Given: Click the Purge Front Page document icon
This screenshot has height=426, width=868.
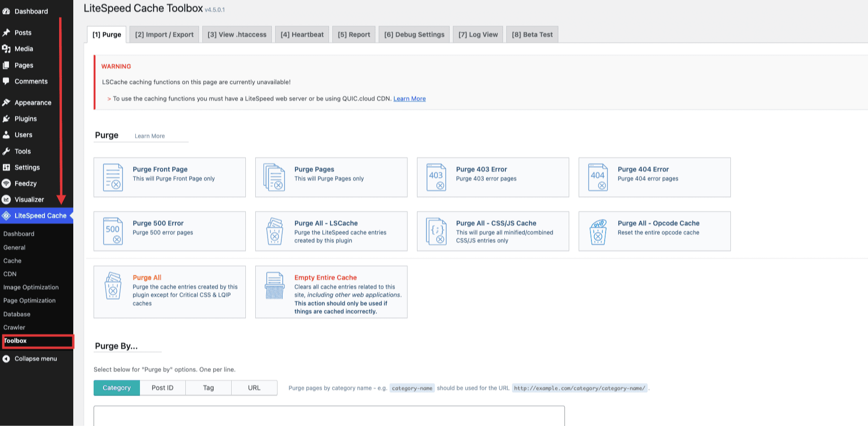Looking at the screenshot, I should point(113,177).
